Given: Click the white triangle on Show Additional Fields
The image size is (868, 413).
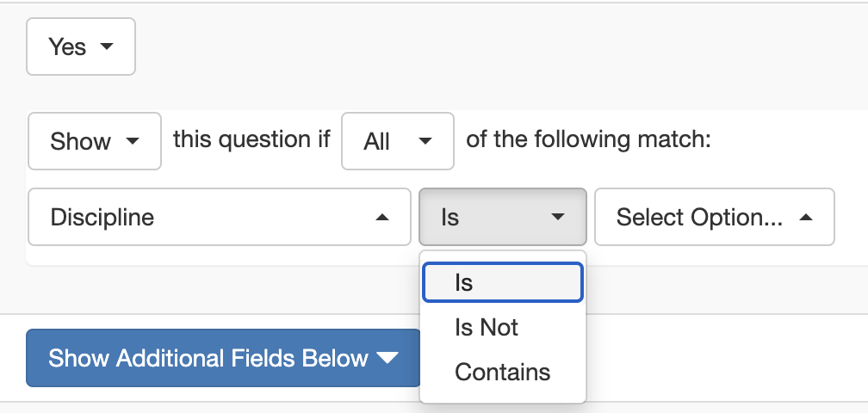Looking at the screenshot, I should point(387,358).
